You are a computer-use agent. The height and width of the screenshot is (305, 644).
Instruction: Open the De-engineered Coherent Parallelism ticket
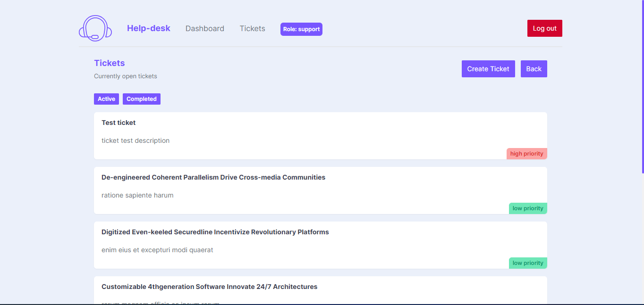(213, 177)
